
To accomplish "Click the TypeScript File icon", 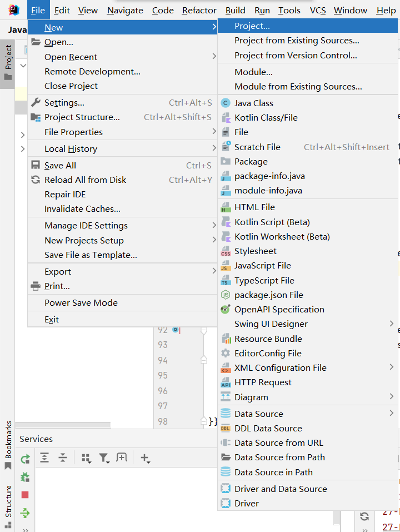I will point(226,281).
